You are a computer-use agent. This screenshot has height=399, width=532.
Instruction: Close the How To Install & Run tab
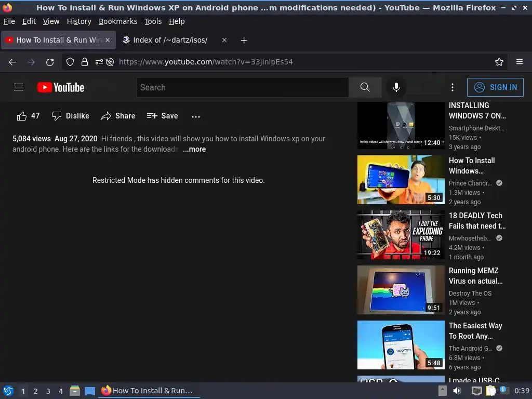(108, 40)
